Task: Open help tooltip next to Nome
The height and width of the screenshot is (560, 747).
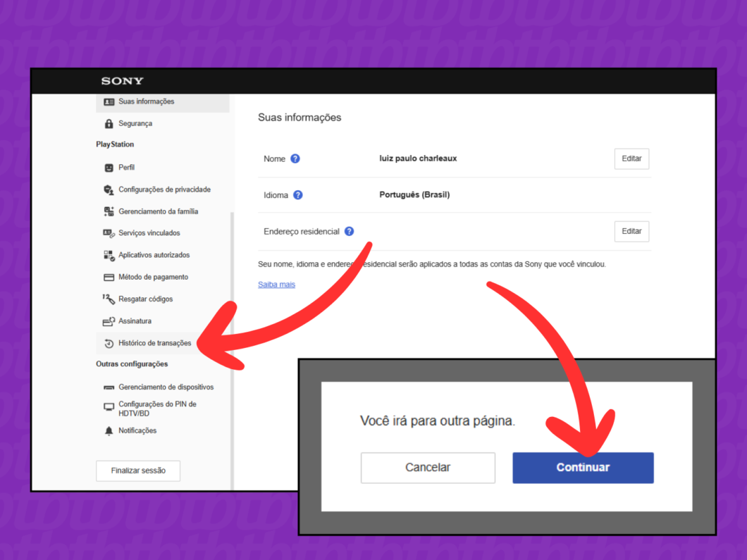Action: click(x=295, y=158)
